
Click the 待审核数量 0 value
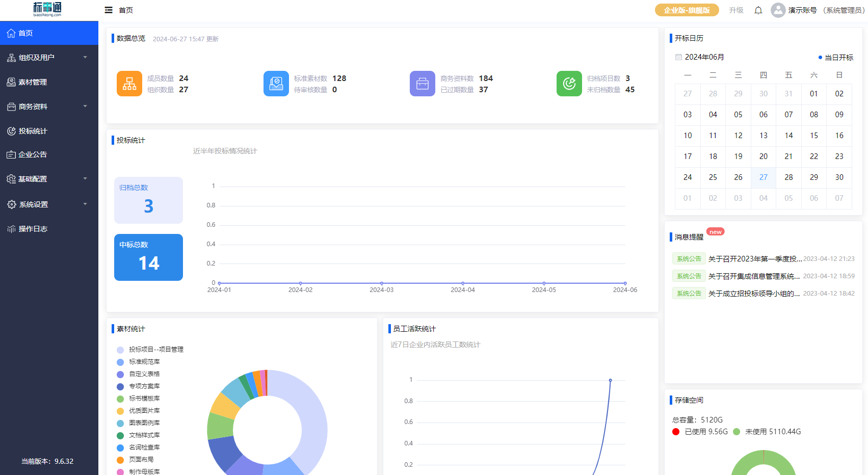(x=334, y=90)
